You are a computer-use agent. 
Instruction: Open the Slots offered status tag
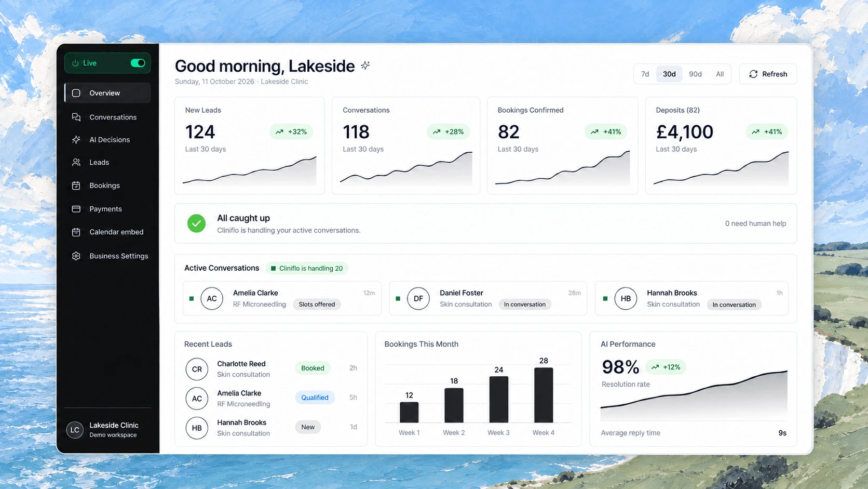click(317, 305)
